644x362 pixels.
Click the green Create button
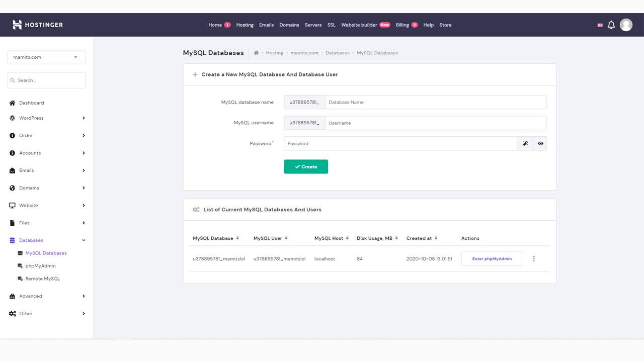click(306, 166)
